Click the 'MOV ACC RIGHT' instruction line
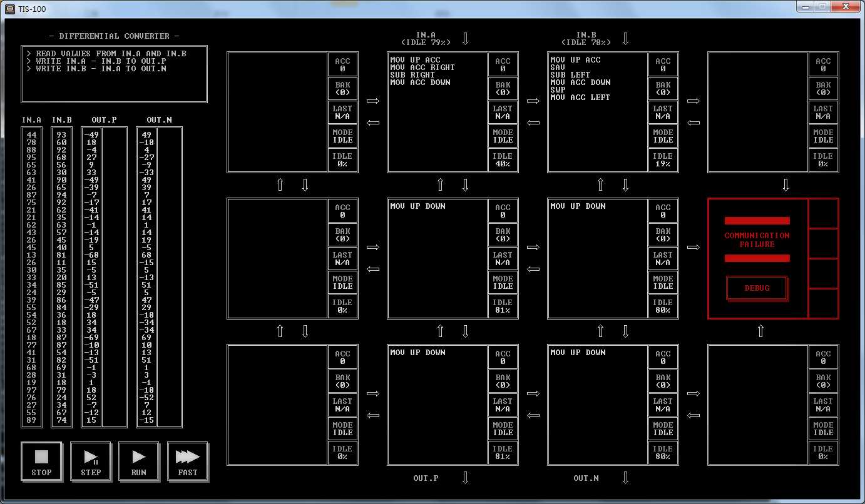Image resolution: width=865 pixels, height=504 pixels. 422,68
